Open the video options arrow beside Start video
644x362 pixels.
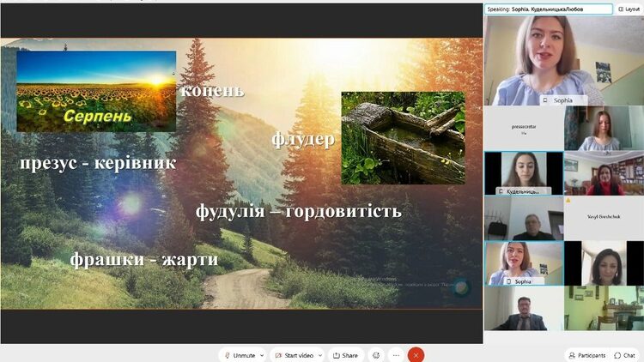(320, 355)
